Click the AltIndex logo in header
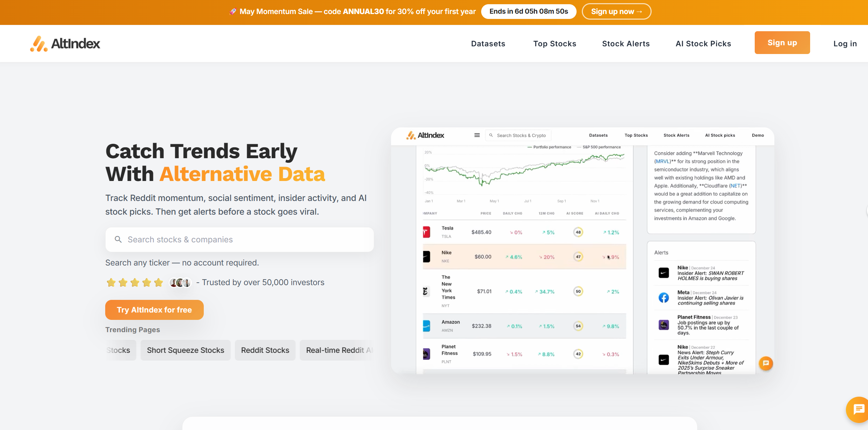 click(x=65, y=44)
